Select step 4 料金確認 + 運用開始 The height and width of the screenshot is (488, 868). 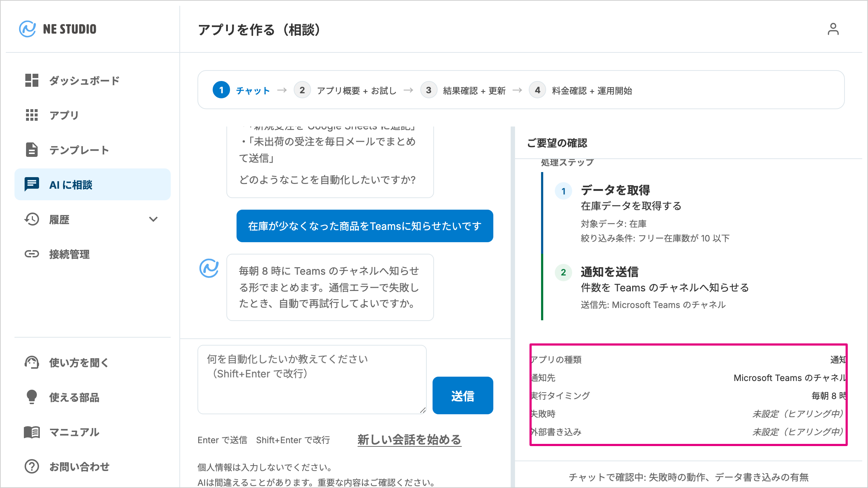click(580, 90)
